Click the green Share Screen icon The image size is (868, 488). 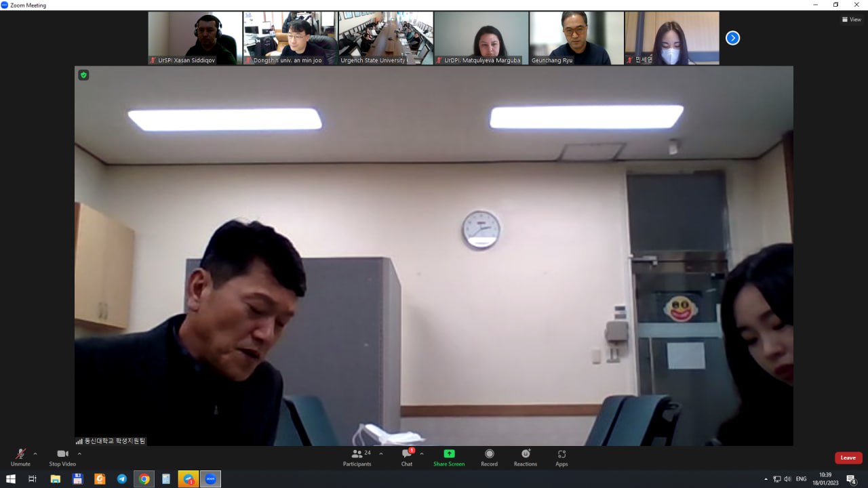(449, 453)
